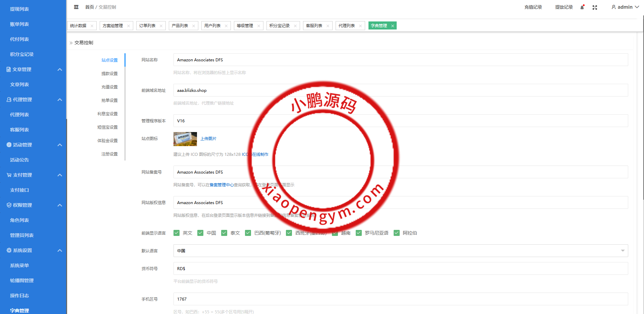Close the 代理列表 tab via x icon

coord(360,26)
